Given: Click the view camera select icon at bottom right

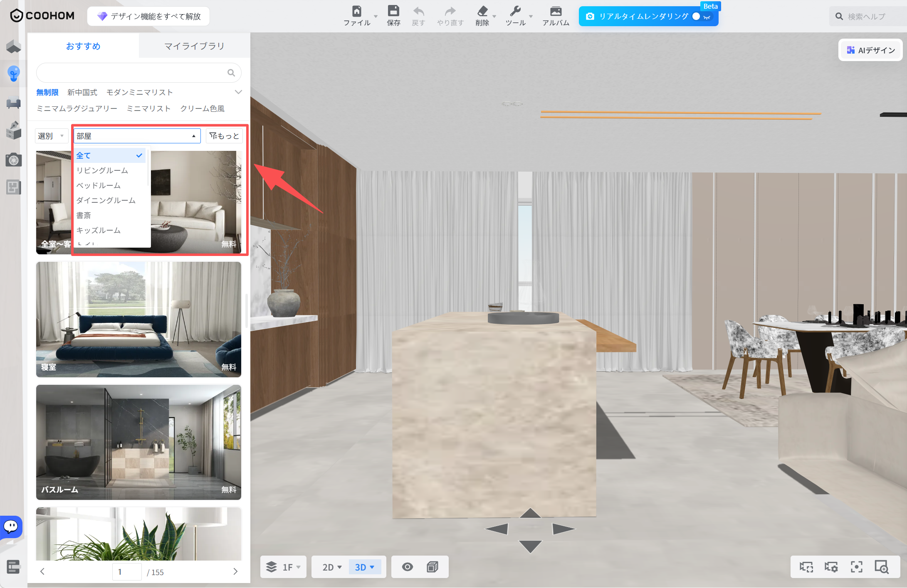Looking at the screenshot, I should point(806,567).
